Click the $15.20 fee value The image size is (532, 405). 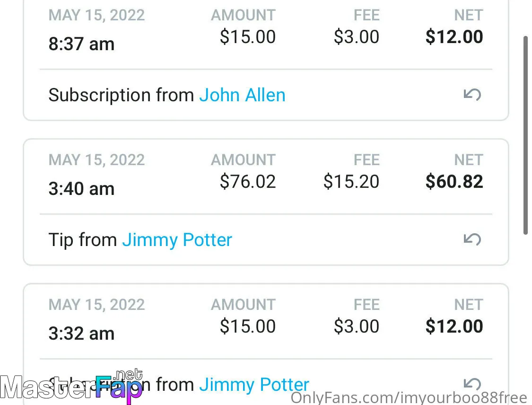(x=351, y=181)
